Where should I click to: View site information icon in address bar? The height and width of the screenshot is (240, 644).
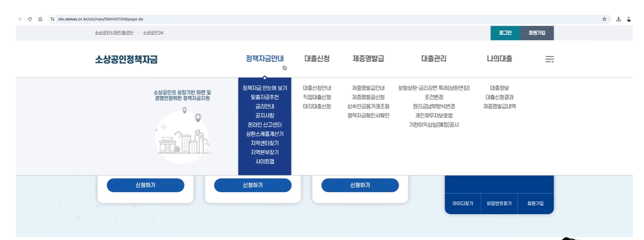click(x=52, y=19)
